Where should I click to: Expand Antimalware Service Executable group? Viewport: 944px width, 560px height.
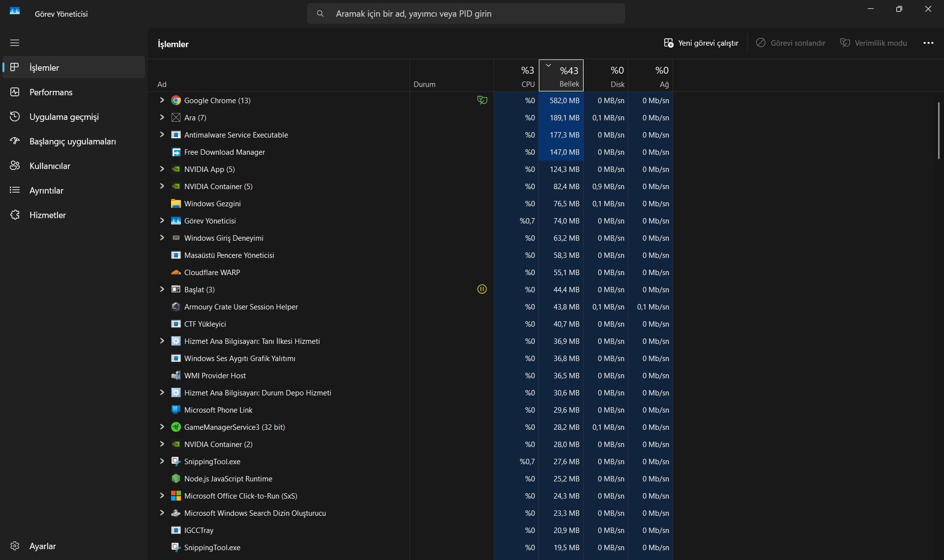coord(162,135)
